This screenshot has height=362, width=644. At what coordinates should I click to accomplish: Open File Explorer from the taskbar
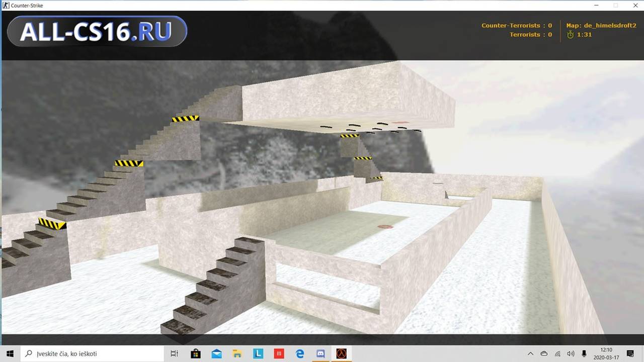coord(237,353)
